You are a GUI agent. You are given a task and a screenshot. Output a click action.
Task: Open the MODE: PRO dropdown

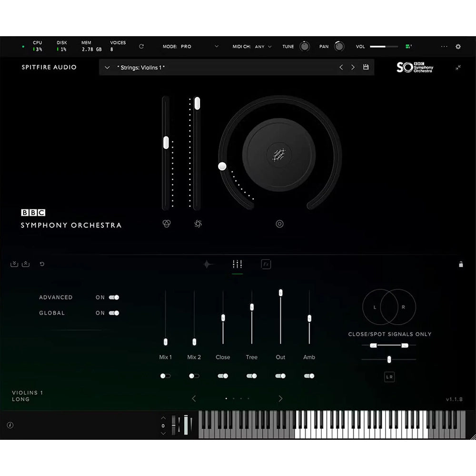click(217, 46)
